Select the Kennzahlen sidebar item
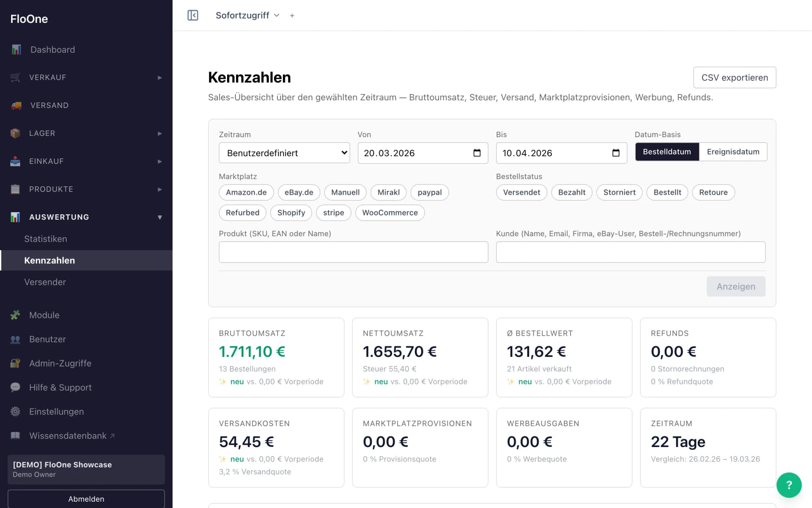Image resolution: width=812 pixels, height=508 pixels. [86, 260]
